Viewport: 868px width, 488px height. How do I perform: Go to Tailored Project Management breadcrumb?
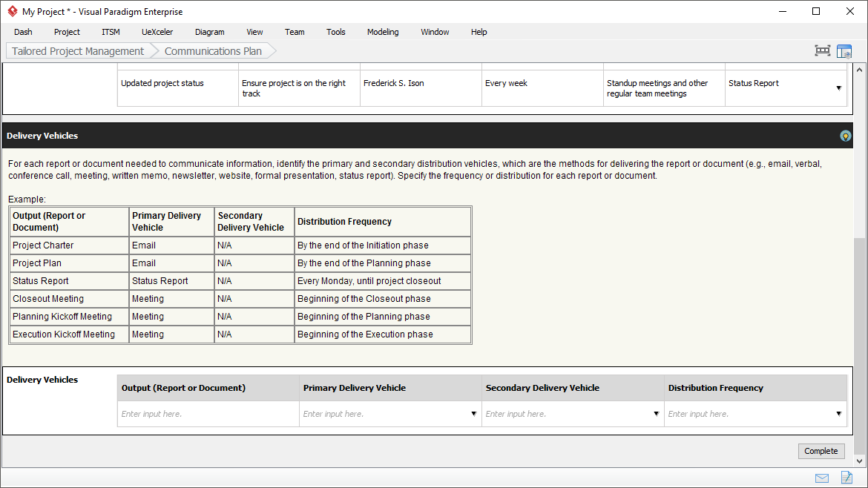click(78, 51)
